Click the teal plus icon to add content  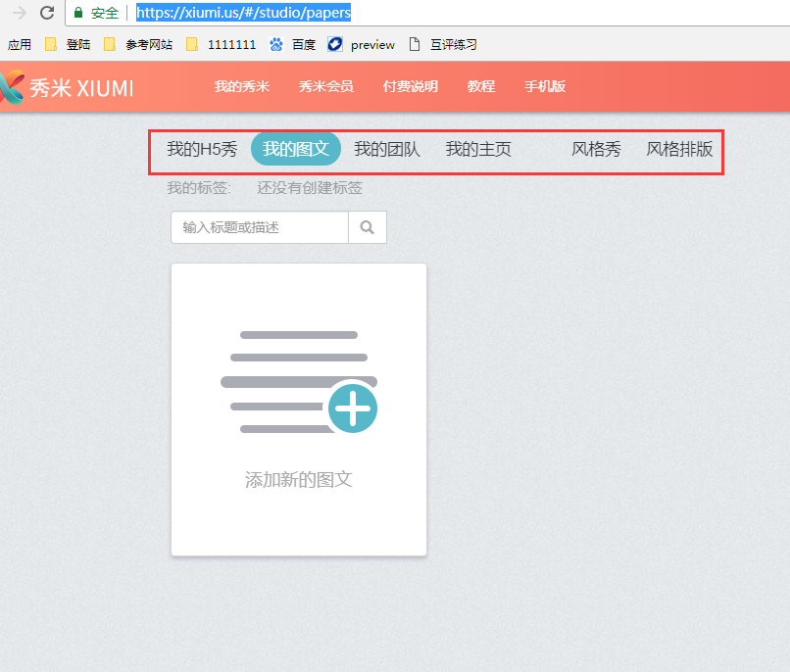click(x=353, y=408)
